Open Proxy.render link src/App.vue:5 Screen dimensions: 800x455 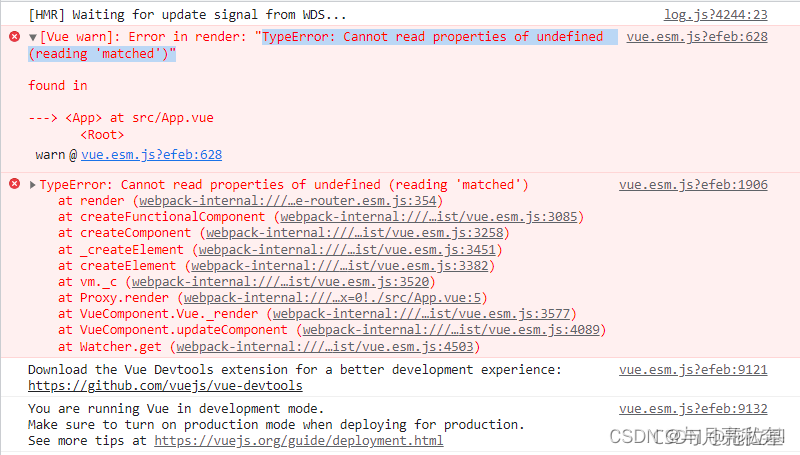pos(333,298)
